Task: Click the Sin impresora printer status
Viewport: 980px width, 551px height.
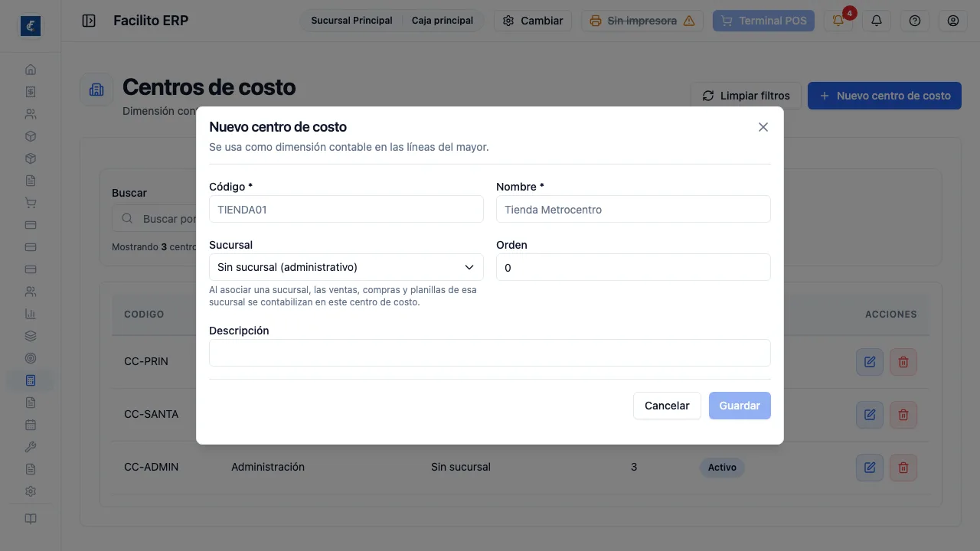Action: pos(642,21)
